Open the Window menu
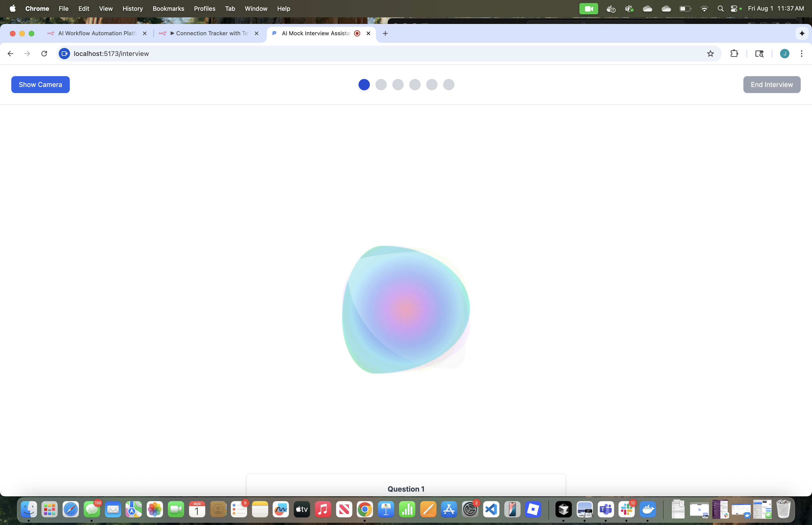 (x=256, y=8)
